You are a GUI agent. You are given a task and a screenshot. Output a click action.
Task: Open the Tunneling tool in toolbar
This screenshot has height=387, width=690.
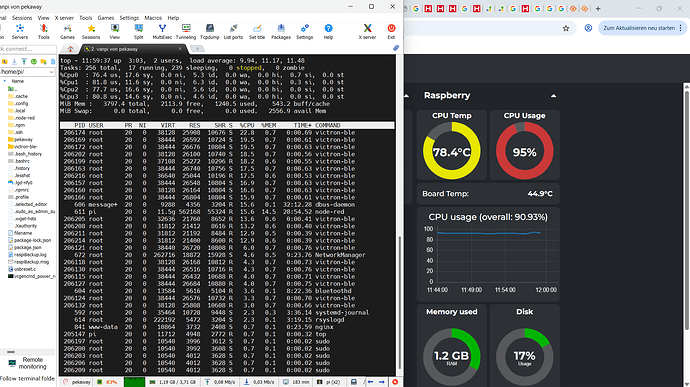(x=186, y=32)
